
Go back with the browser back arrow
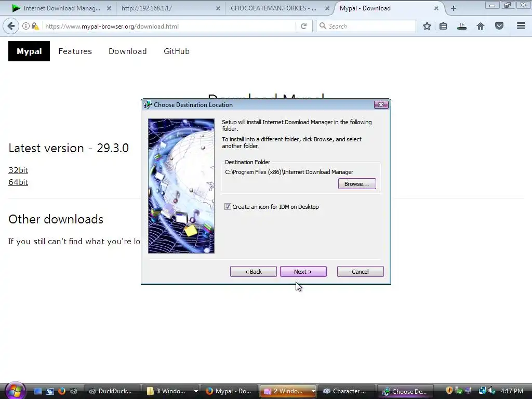point(11,26)
